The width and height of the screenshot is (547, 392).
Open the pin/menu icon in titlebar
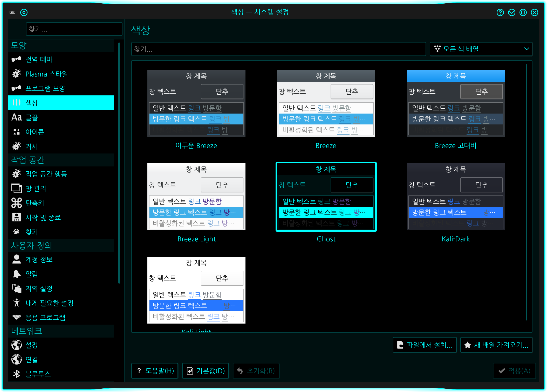coord(24,12)
